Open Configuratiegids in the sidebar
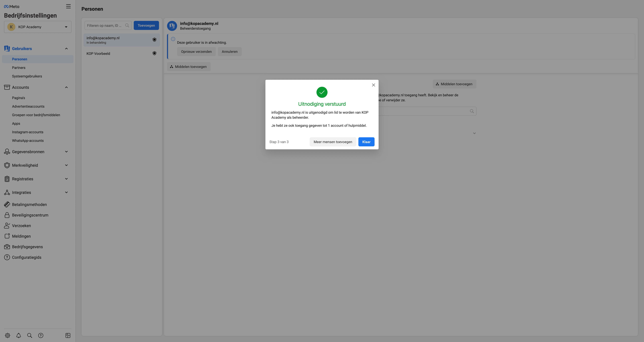644x342 pixels. (26, 257)
